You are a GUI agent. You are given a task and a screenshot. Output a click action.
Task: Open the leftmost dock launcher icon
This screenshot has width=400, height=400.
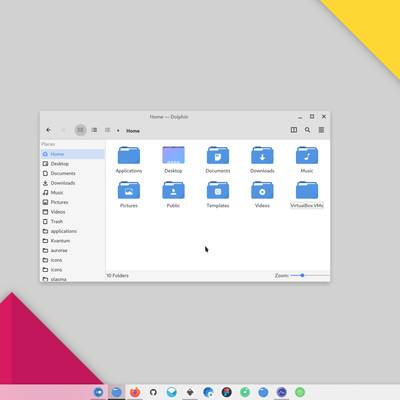pyautogui.click(x=98, y=392)
